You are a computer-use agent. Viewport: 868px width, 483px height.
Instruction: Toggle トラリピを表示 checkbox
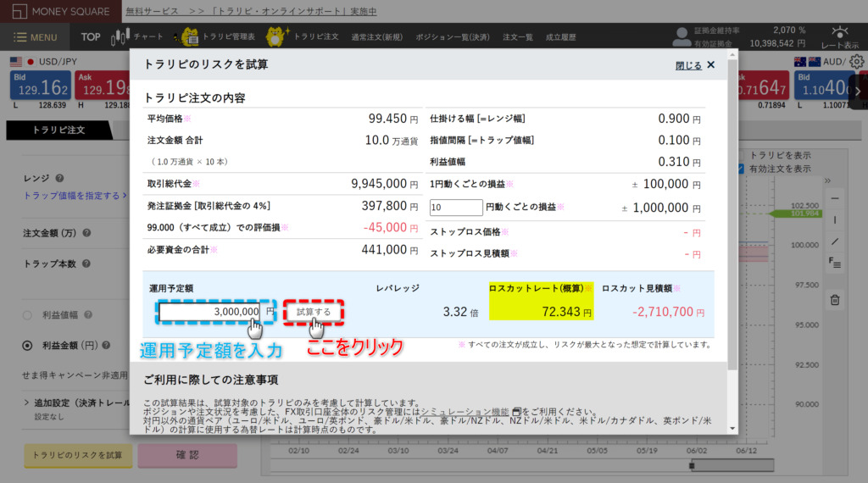coord(741,155)
